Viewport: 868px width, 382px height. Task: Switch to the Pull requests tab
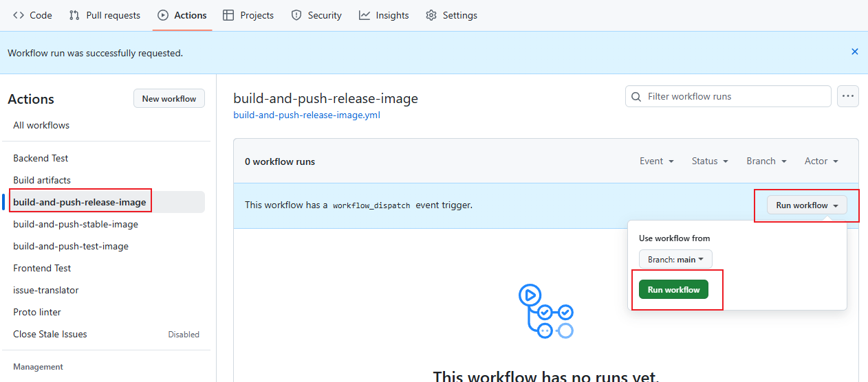coord(113,15)
